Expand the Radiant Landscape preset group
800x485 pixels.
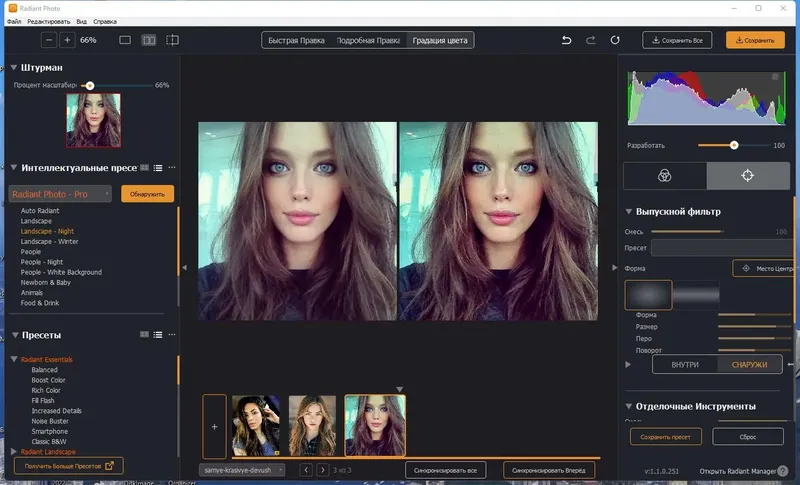point(13,451)
